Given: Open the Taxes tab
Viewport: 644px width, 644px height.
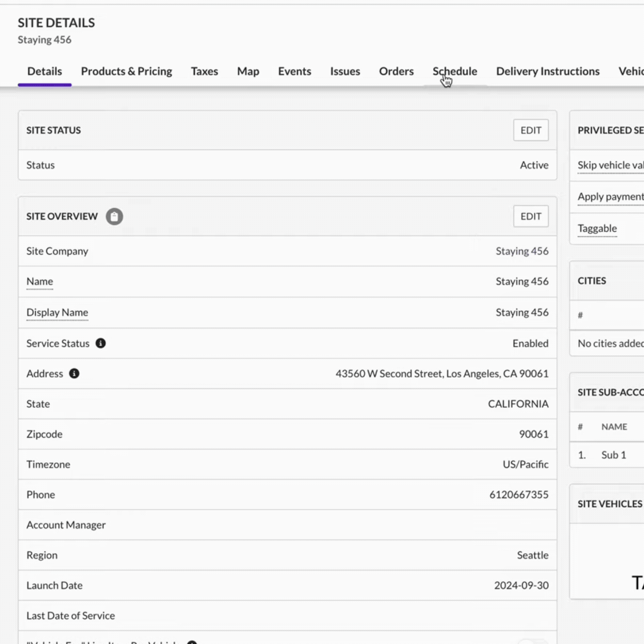Looking at the screenshot, I should coord(204,71).
